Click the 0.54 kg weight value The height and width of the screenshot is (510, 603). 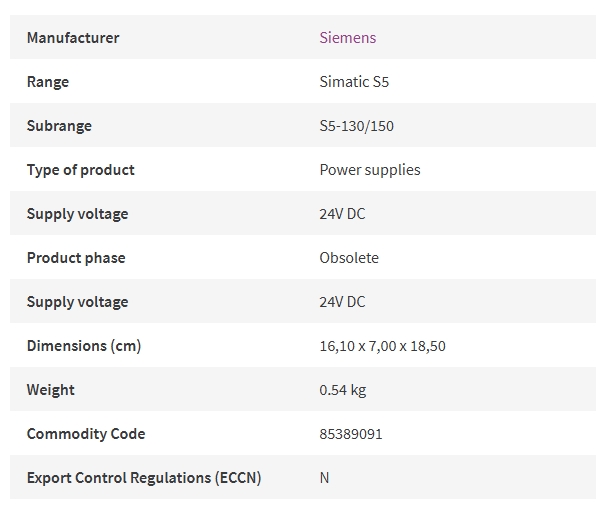coord(343,390)
